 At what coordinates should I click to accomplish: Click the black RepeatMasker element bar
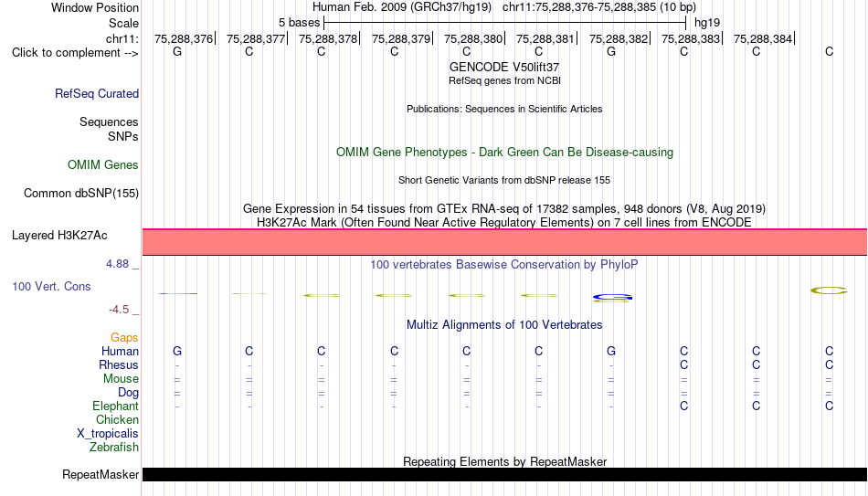505,474
